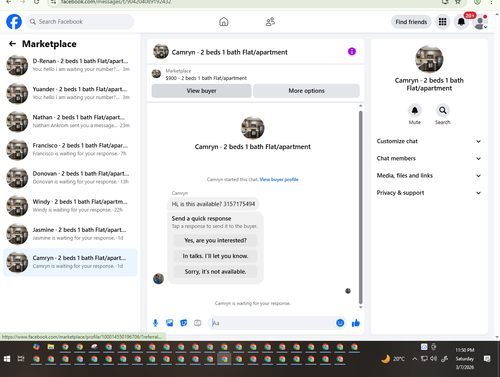This screenshot has width=500, height=377.
Task: Send quick reply 'Sorry, it's not available.'
Action: 215,272
